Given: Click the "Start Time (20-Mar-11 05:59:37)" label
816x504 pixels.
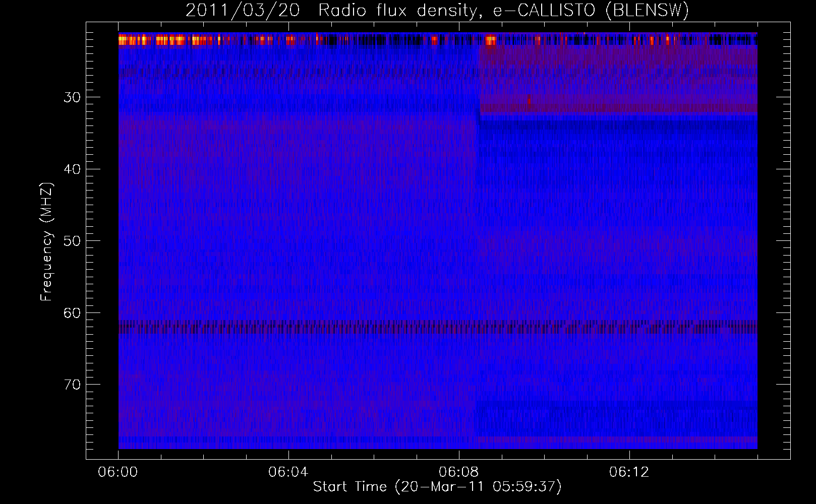Looking at the screenshot, I should 437,487.
